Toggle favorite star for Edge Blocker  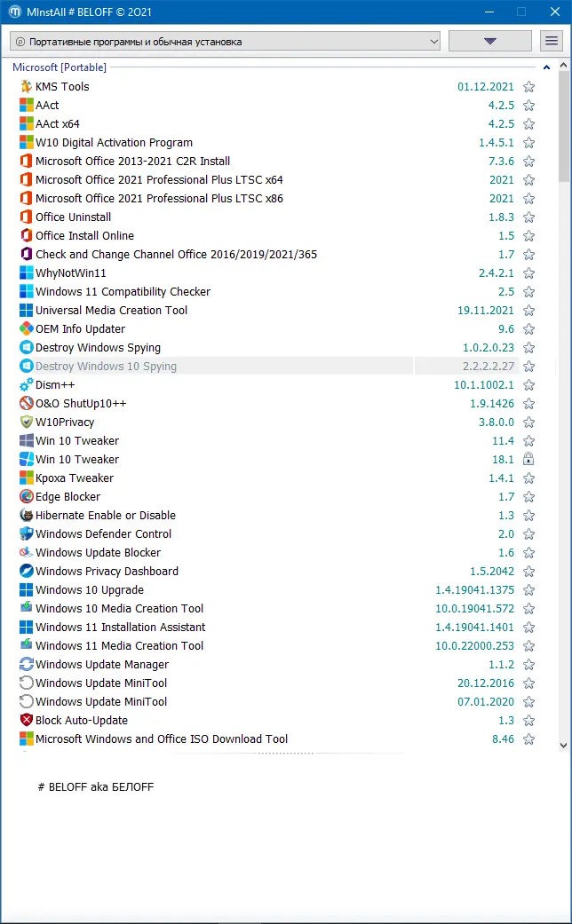(529, 497)
